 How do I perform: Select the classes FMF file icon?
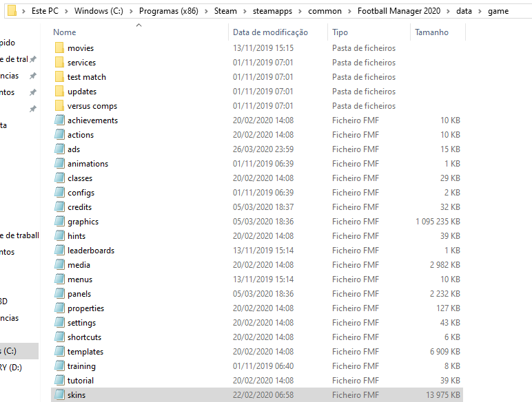(x=59, y=178)
